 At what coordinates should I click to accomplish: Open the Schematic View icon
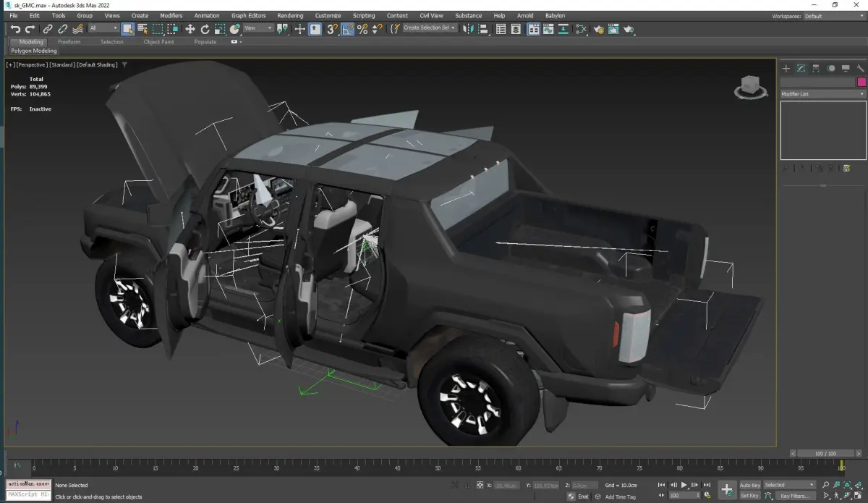(x=563, y=29)
